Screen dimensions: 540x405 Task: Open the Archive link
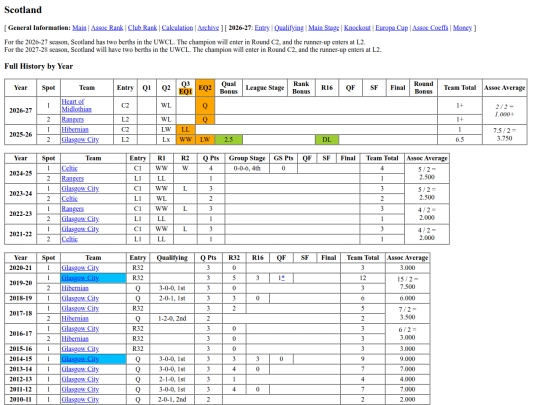[x=208, y=28]
